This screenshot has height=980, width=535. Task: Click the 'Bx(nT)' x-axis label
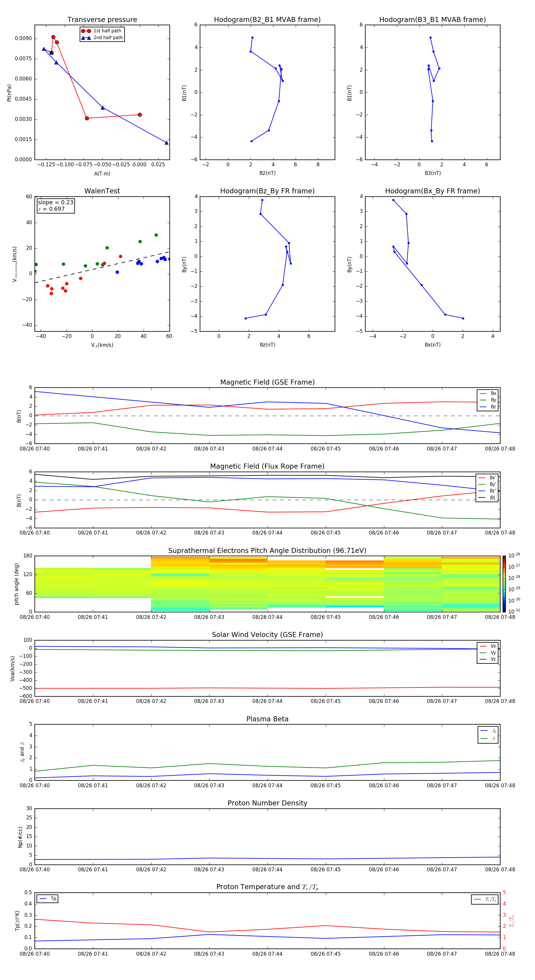(x=432, y=345)
